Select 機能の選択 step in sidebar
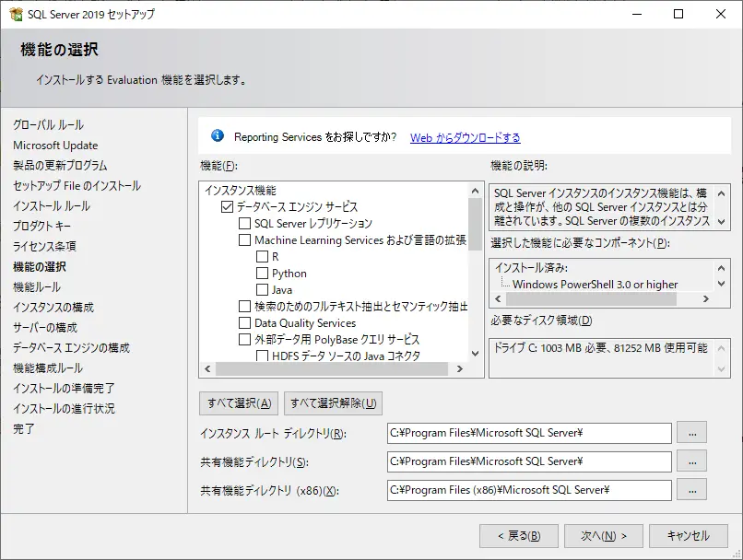 [x=40, y=267]
